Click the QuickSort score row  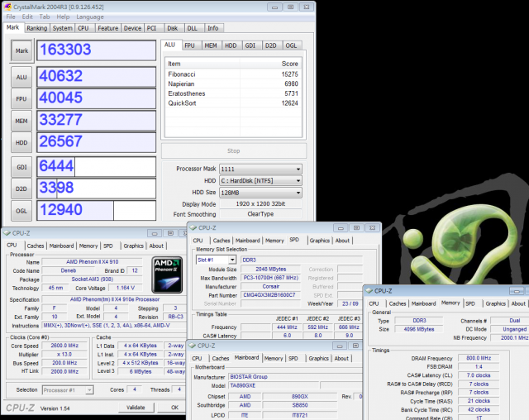click(x=233, y=103)
